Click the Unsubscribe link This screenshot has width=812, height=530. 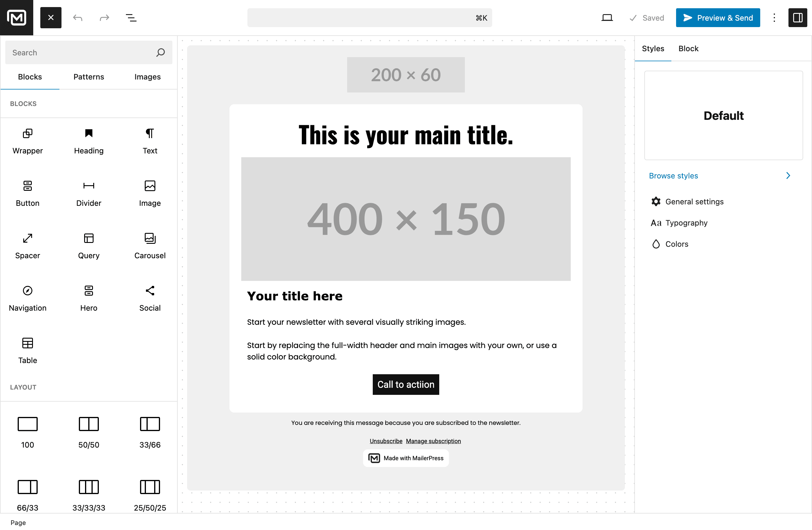click(386, 440)
